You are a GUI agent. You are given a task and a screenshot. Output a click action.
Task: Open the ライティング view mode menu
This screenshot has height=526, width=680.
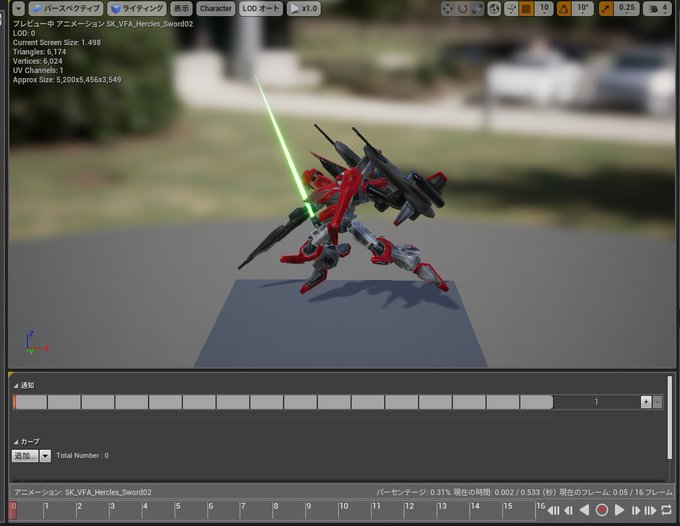(137, 8)
